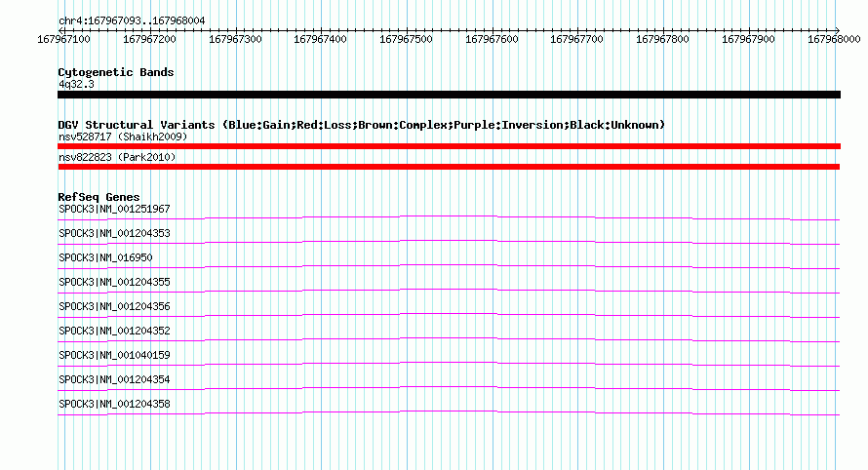The image size is (868, 470).
Task: Click ruler position 167968000
Action: tap(834, 39)
